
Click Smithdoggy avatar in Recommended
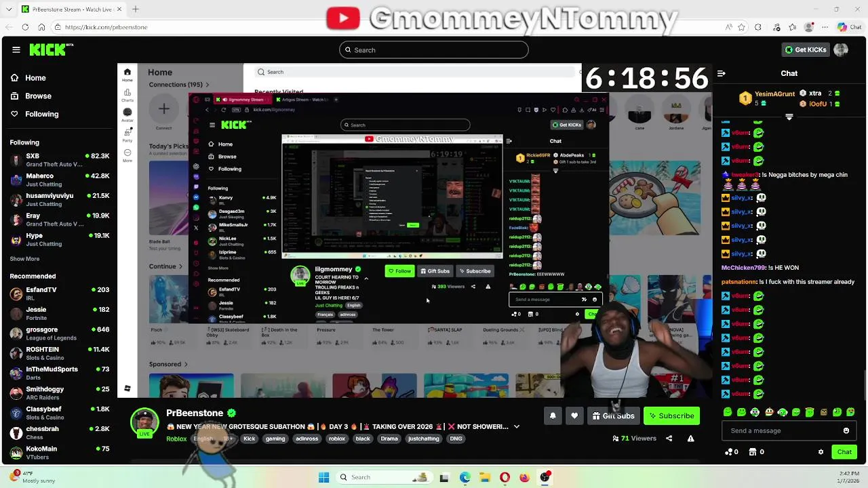pos(16,393)
